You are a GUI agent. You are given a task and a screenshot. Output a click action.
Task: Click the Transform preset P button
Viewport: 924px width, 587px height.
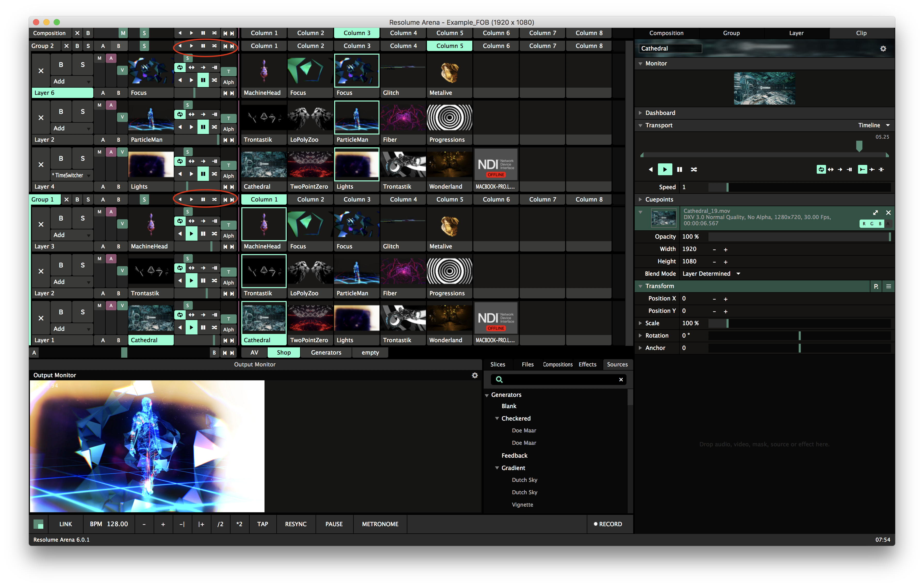pos(876,286)
